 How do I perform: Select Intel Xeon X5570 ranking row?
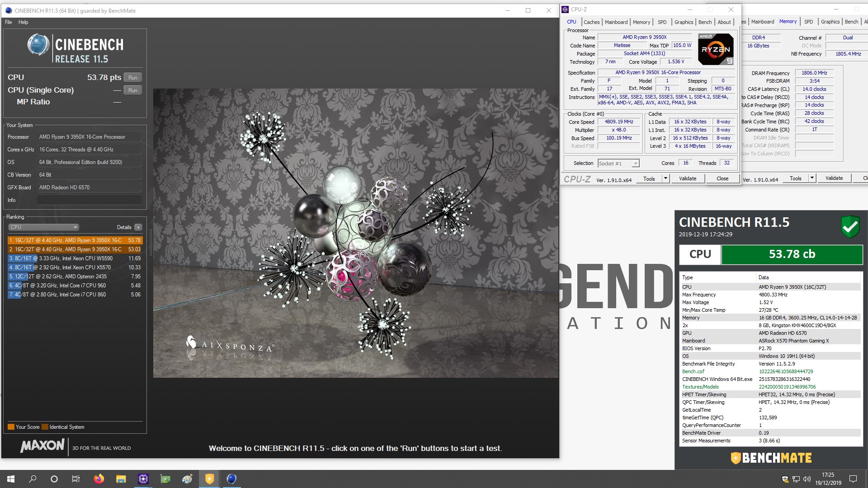coord(75,267)
